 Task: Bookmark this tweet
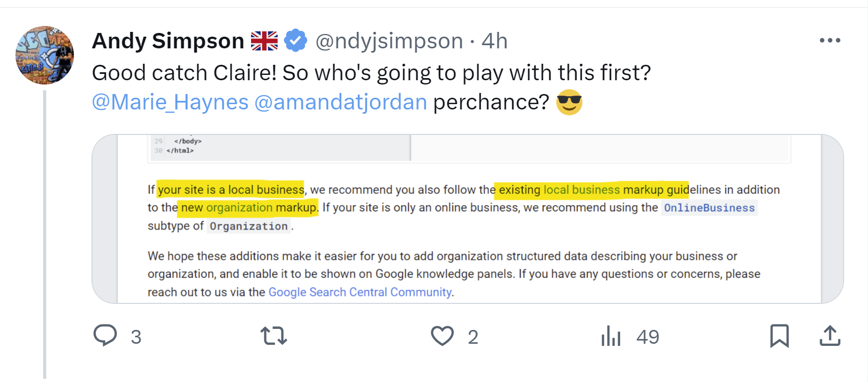click(779, 336)
